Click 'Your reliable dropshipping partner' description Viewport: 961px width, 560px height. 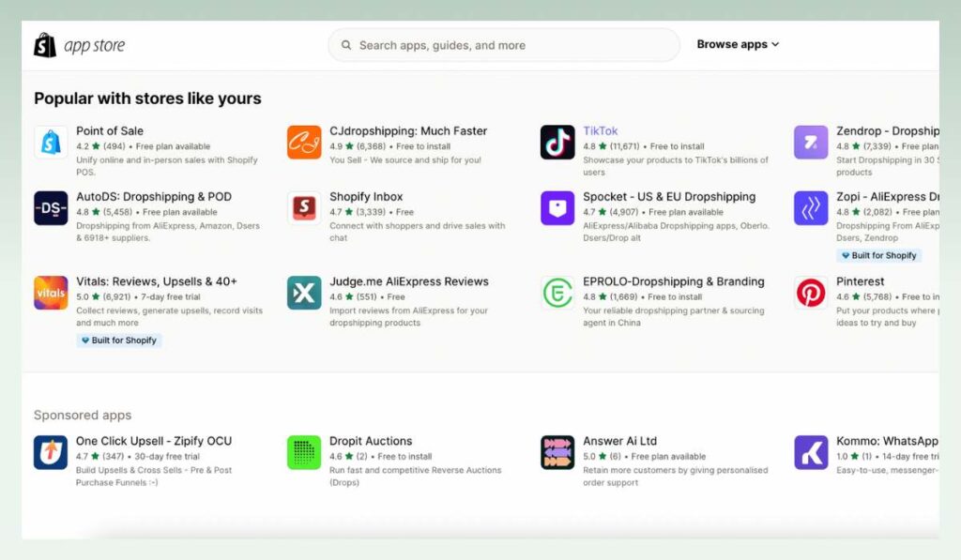[x=674, y=316]
